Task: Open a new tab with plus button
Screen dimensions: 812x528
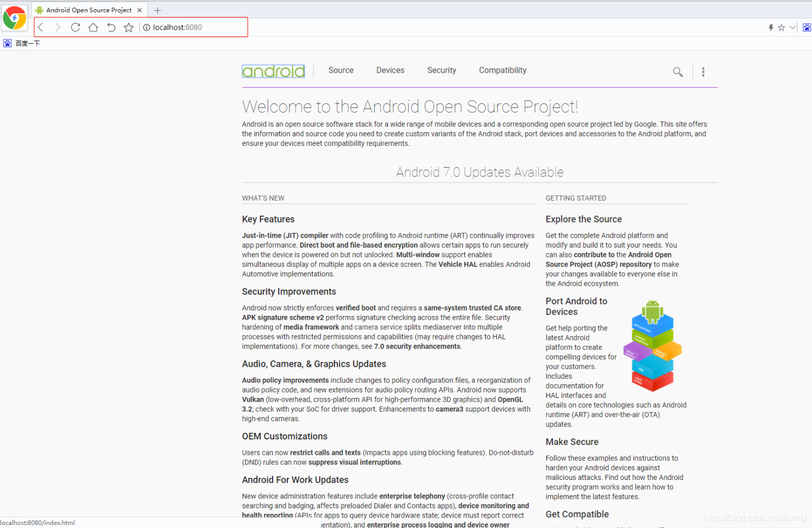Action: [157, 10]
